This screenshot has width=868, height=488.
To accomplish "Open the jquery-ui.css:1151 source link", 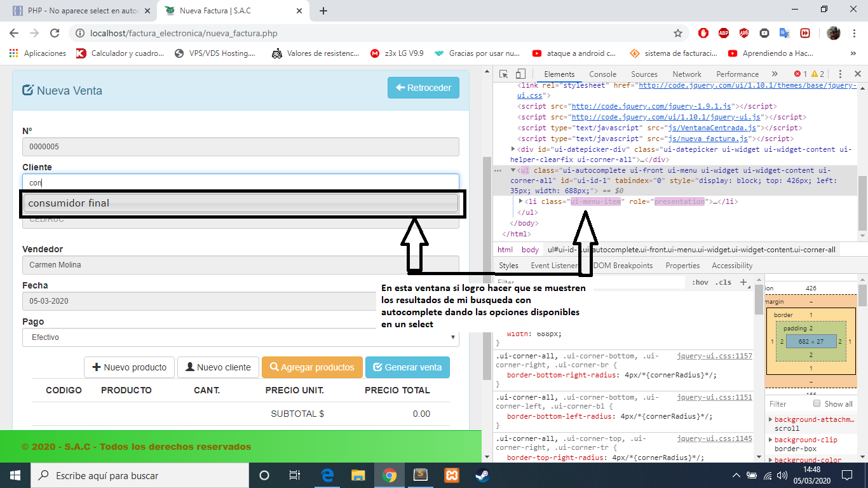I will pos(715,397).
